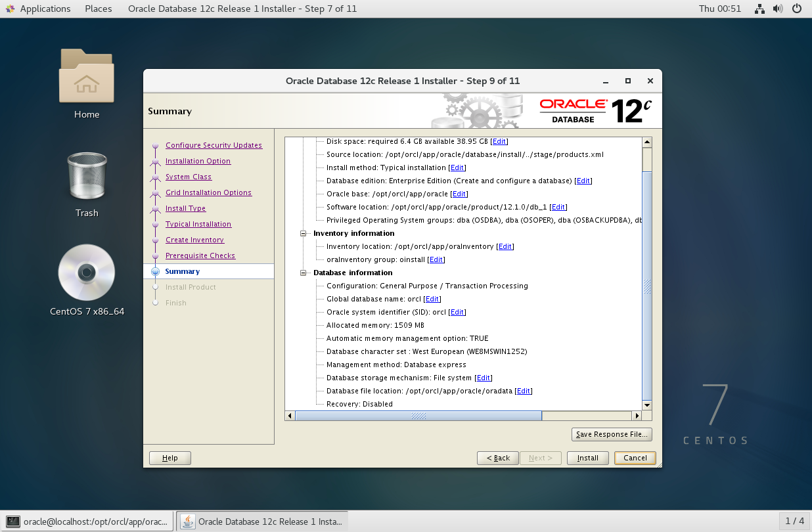The image size is (812, 532).
Task: Collapse the Database information tree node
Action: 304,273
